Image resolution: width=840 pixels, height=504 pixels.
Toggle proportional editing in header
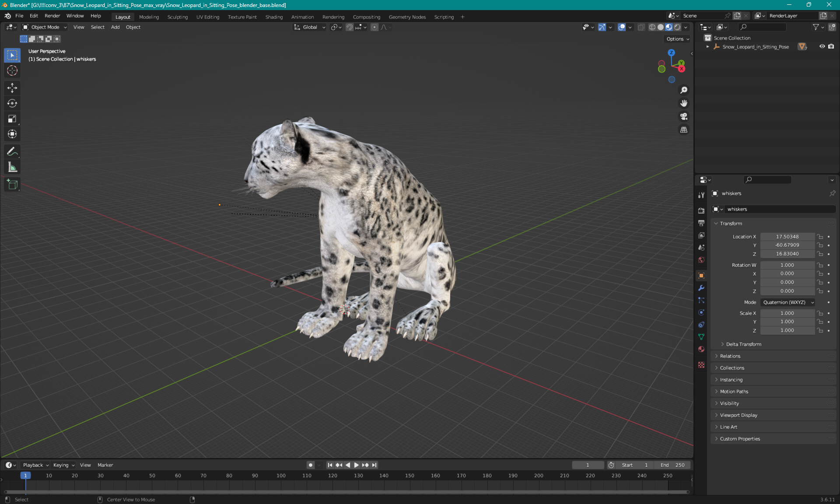(x=374, y=27)
